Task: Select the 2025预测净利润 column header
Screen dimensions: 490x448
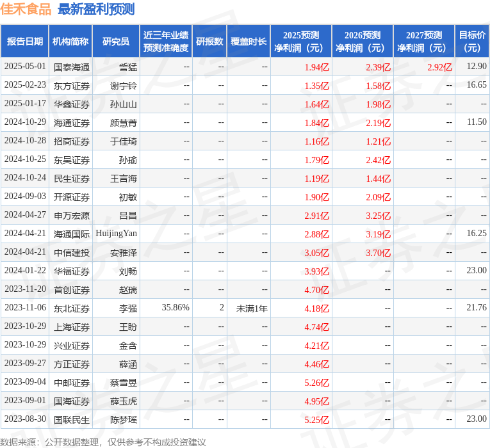Action: click(301, 41)
